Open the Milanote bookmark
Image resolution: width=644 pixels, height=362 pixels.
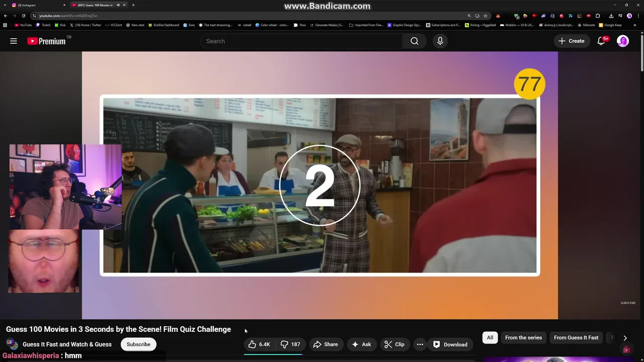[x=586, y=25]
